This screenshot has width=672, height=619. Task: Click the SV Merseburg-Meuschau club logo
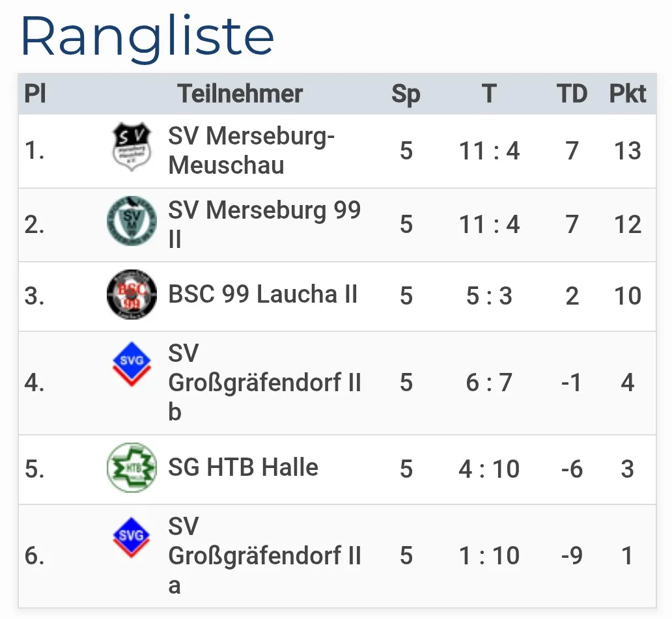pyautogui.click(x=132, y=146)
